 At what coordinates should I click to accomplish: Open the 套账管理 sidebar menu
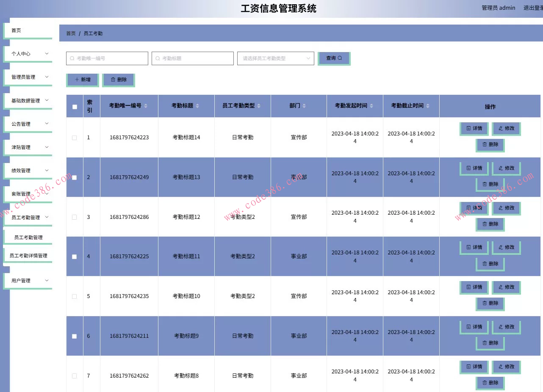pyautogui.click(x=28, y=194)
